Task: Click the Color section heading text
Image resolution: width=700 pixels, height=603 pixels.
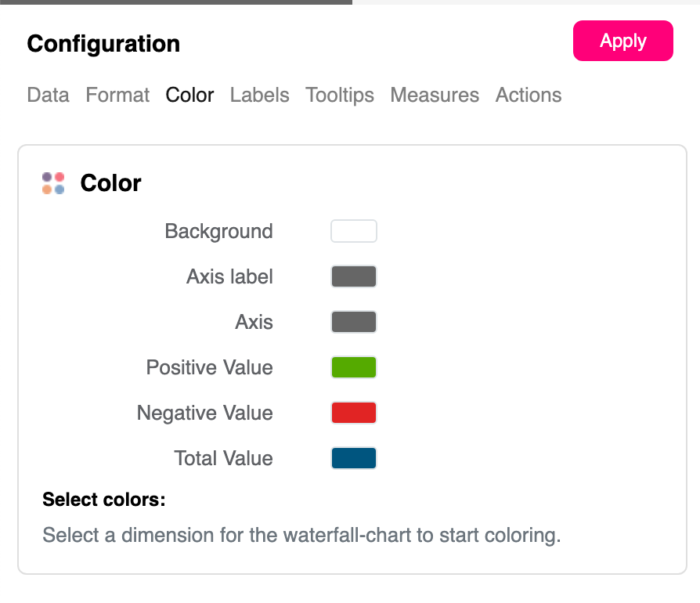Action: tap(110, 183)
